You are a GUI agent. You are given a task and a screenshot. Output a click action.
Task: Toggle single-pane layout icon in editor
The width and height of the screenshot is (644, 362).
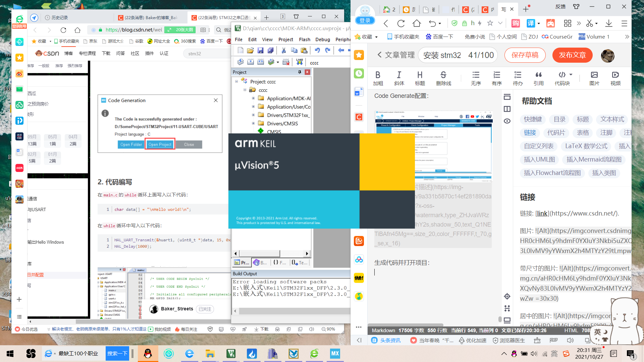(507, 97)
